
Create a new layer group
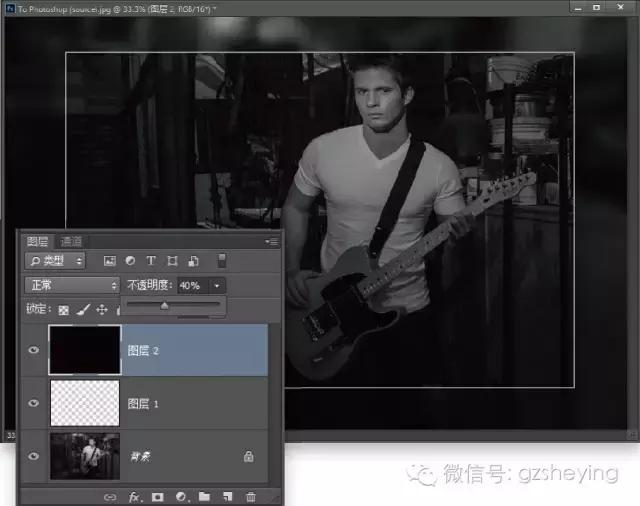pyautogui.click(x=204, y=496)
